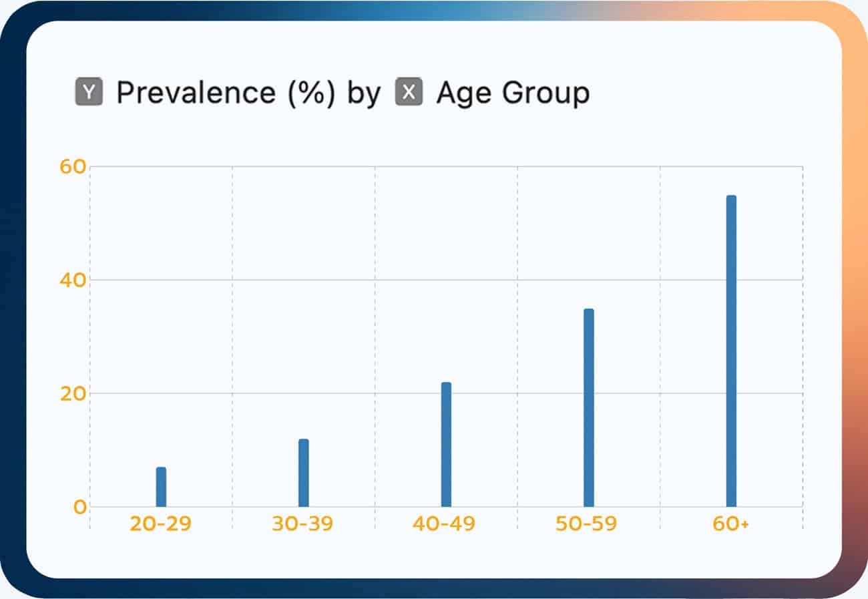Click the X axis badge icon
The width and height of the screenshot is (868, 599).
point(409,93)
